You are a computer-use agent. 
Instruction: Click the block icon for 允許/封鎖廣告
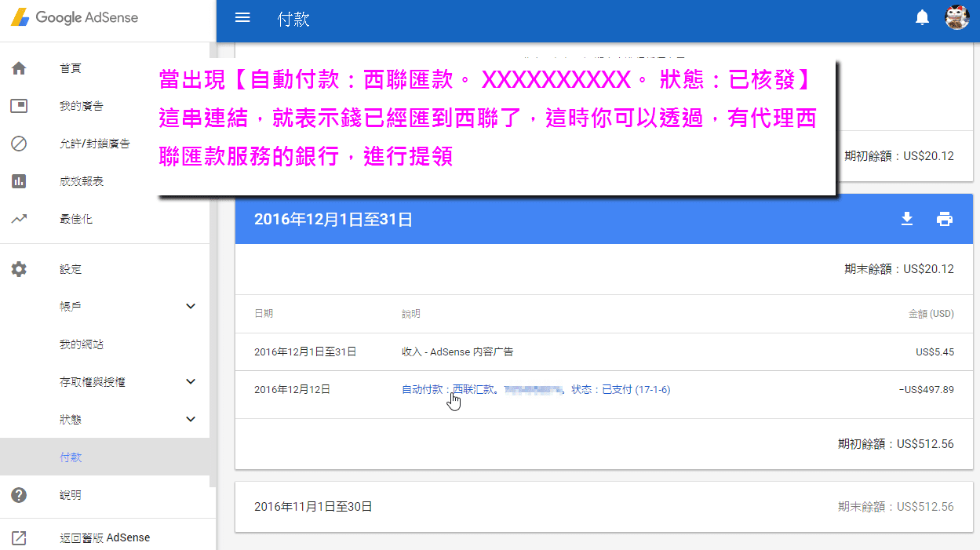click(x=19, y=144)
